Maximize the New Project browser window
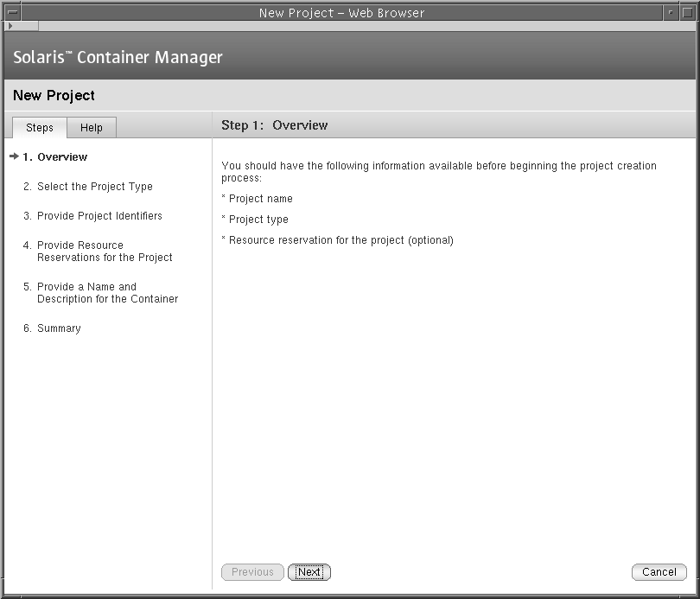 point(688,12)
